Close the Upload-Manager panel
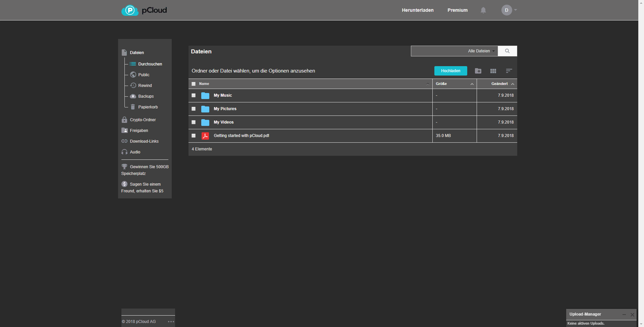644x327 pixels. (632, 315)
